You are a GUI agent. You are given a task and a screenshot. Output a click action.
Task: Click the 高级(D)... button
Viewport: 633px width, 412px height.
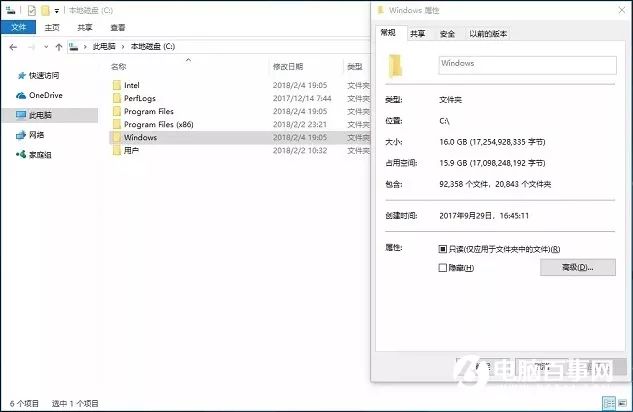[578, 267]
